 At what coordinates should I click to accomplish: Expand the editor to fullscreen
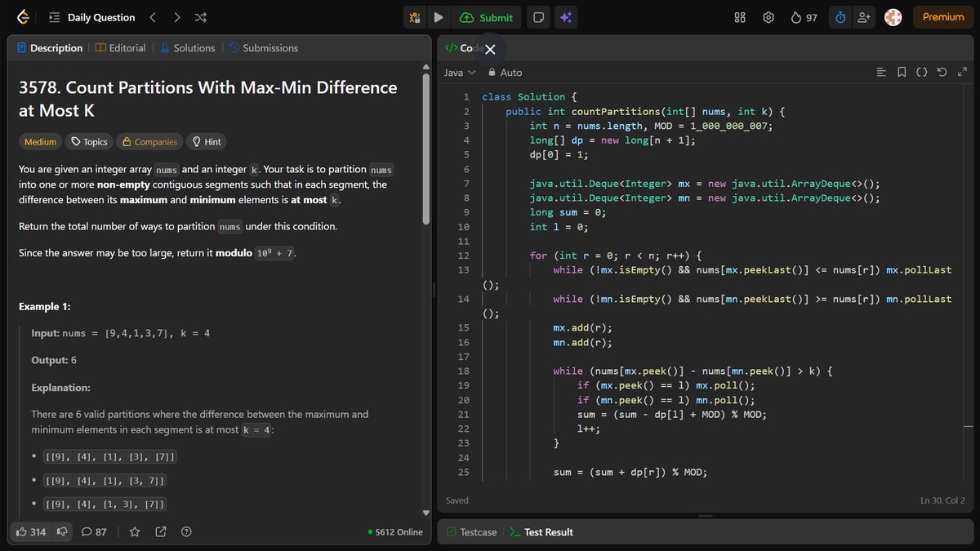point(961,73)
